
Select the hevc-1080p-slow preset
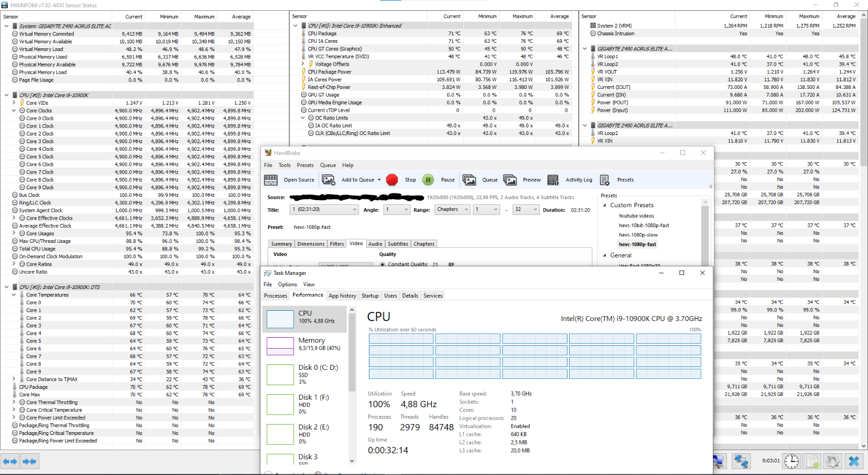[638, 235]
